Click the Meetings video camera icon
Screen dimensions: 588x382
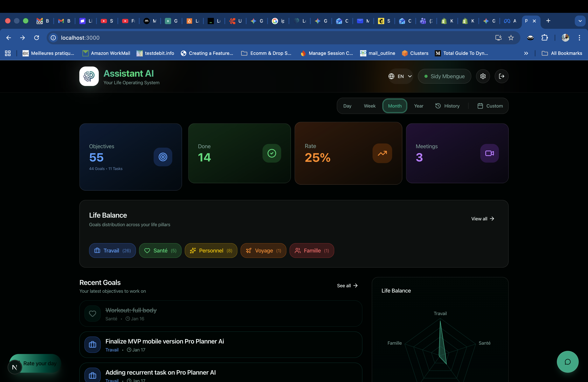489,153
